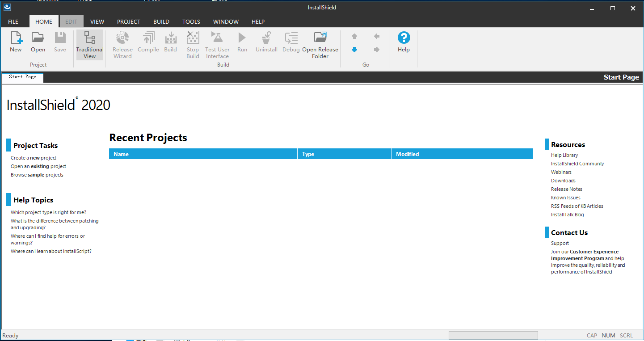The height and width of the screenshot is (341, 644).
Task: Open the PROJECT ribbon tab
Action: click(x=129, y=21)
